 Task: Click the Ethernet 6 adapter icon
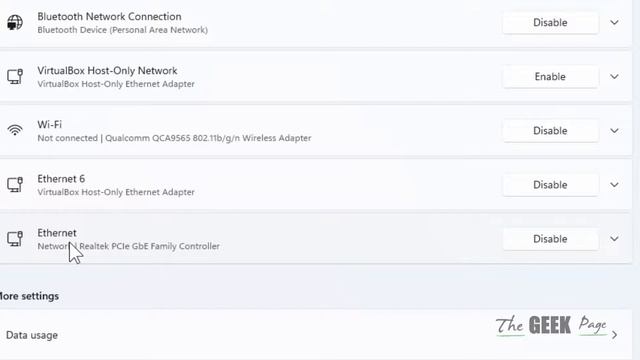(15, 184)
